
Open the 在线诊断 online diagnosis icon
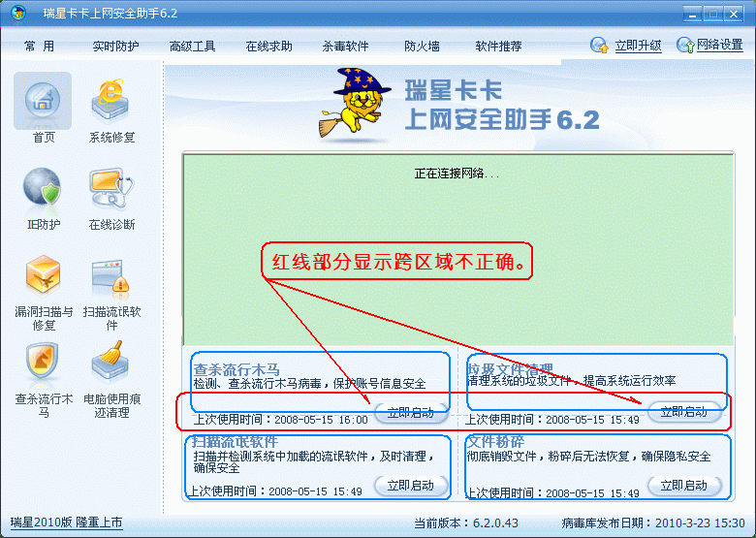point(111,188)
